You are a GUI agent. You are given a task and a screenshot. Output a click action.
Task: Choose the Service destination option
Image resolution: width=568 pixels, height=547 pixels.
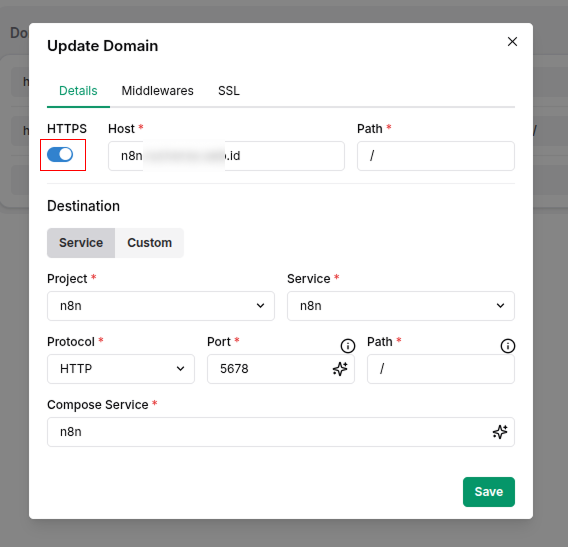coord(81,243)
